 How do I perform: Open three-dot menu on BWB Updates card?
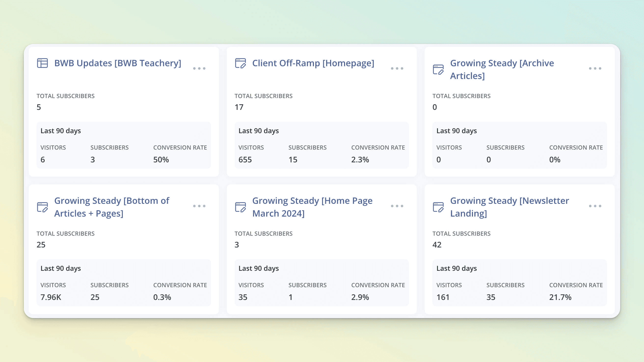pyautogui.click(x=199, y=68)
